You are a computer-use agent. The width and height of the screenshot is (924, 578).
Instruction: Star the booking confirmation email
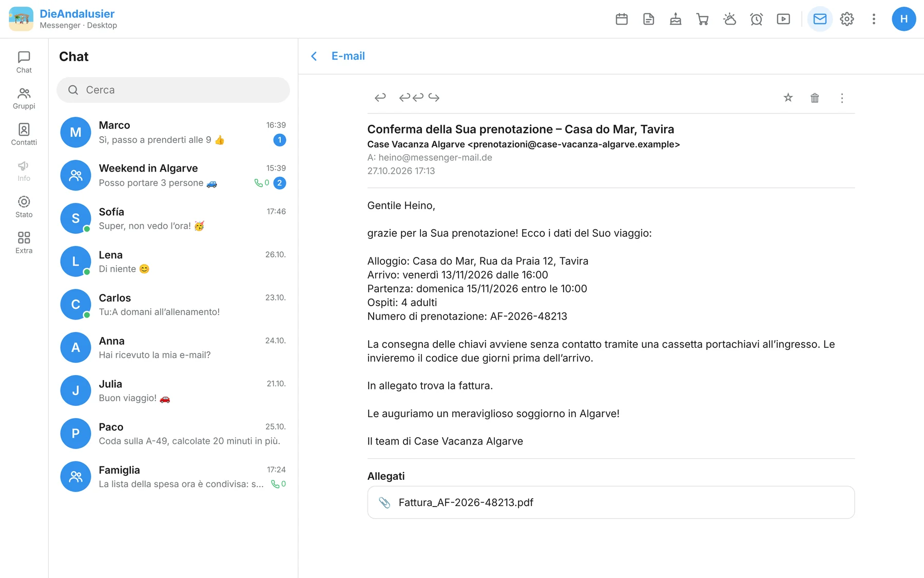point(788,98)
